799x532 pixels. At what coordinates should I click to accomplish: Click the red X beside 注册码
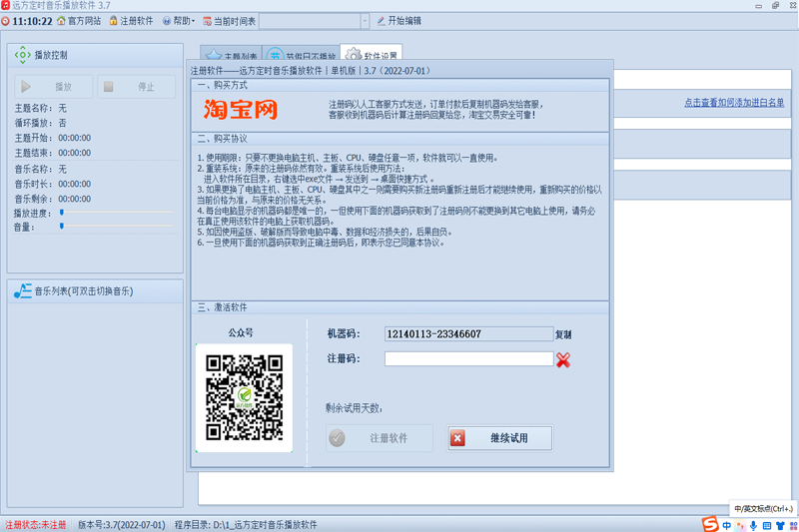coord(563,360)
